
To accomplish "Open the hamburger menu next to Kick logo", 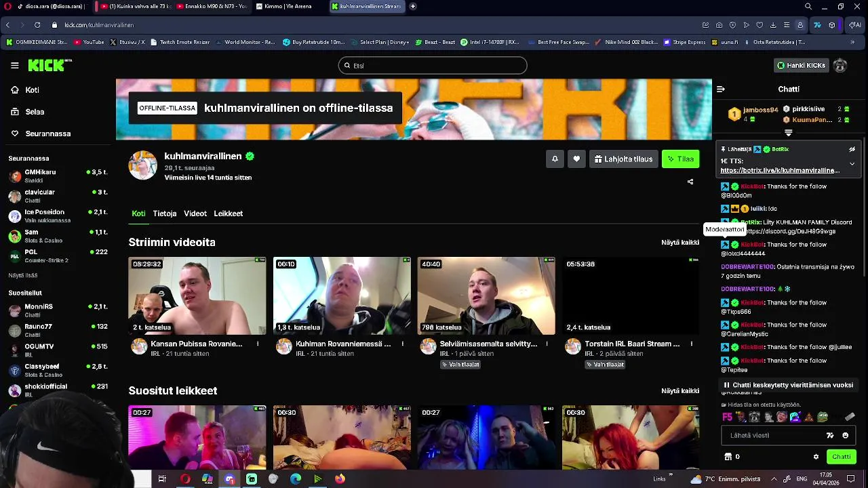I will point(14,65).
